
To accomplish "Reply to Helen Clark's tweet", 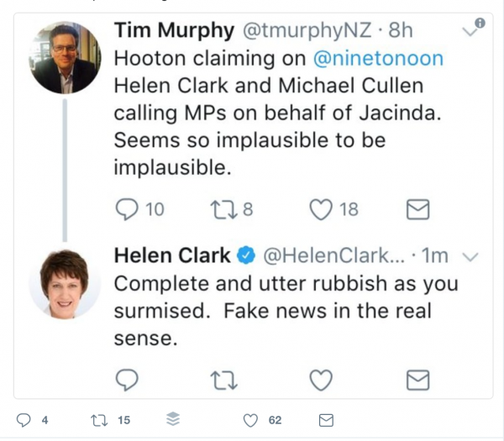I will tap(126, 381).
